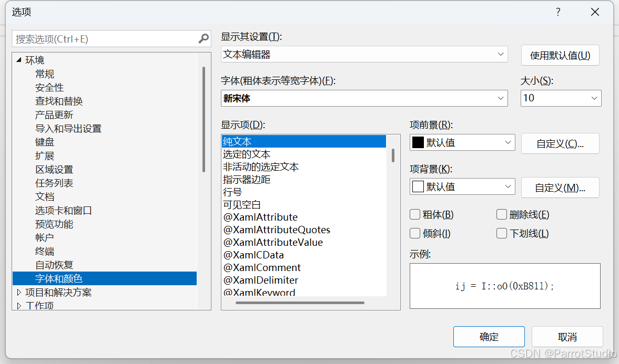
Task: Enable the 删除线(E) checkbox
Action: tap(502, 214)
